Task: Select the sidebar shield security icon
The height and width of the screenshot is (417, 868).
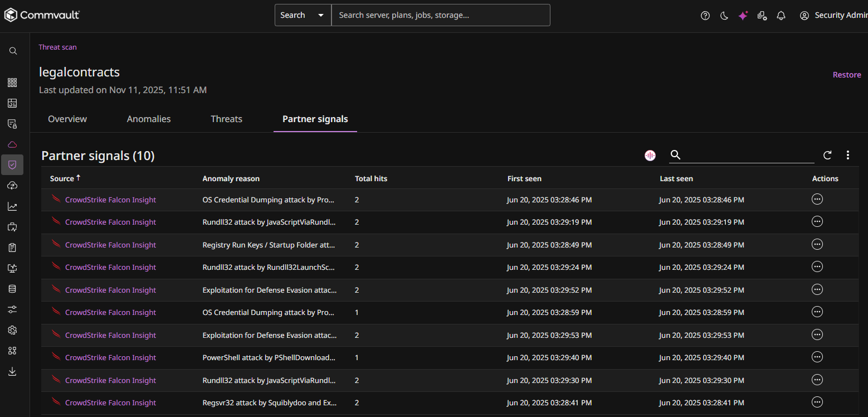Action: (12, 164)
